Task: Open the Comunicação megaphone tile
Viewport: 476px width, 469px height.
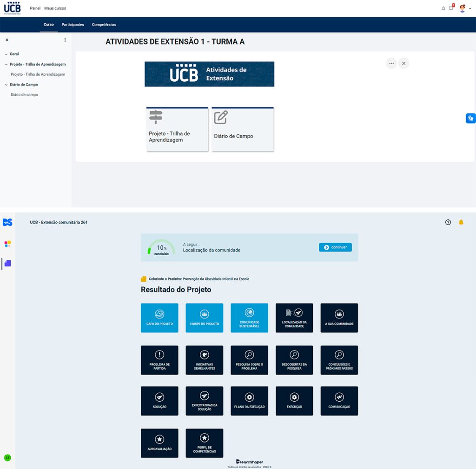Action: 339,401
